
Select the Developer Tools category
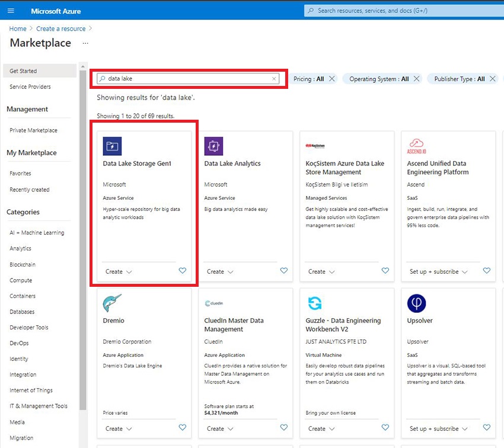[x=29, y=328]
